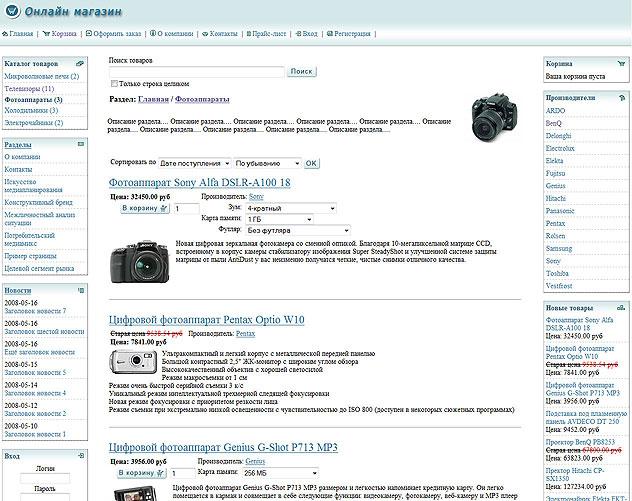Click Pentax manufacturer link under product
The image size is (632, 501).
245,334
